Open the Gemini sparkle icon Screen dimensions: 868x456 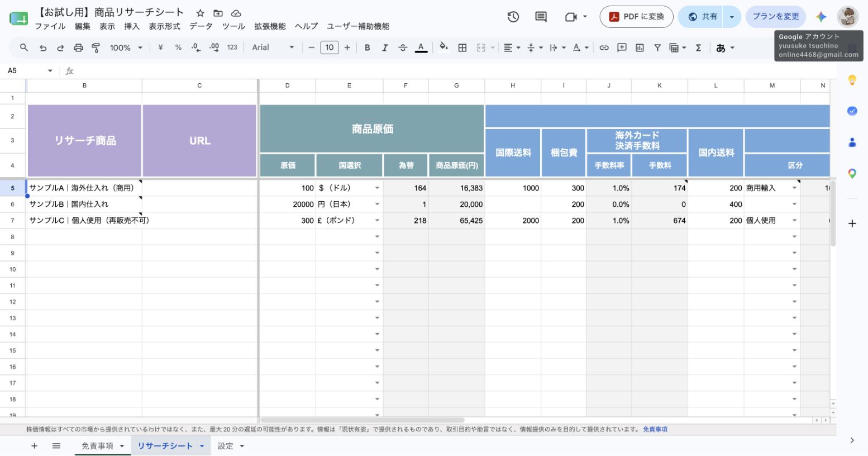[x=821, y=17]
